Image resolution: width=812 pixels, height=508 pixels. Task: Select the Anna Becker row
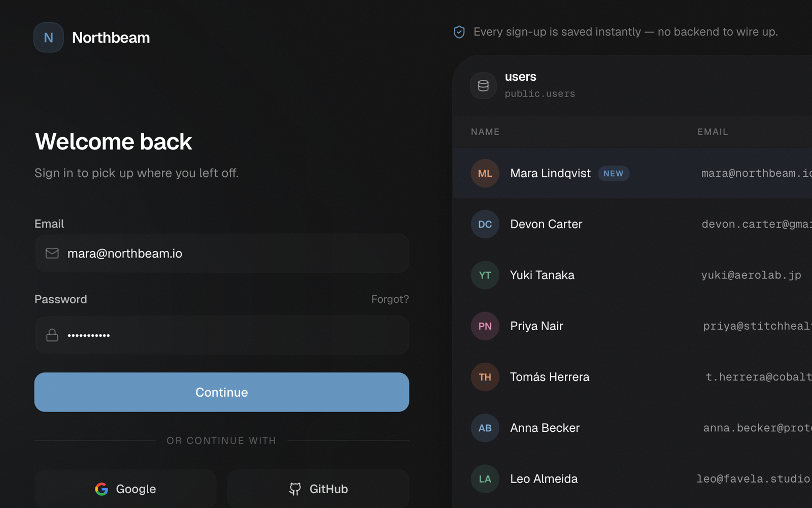coord(632,428)
